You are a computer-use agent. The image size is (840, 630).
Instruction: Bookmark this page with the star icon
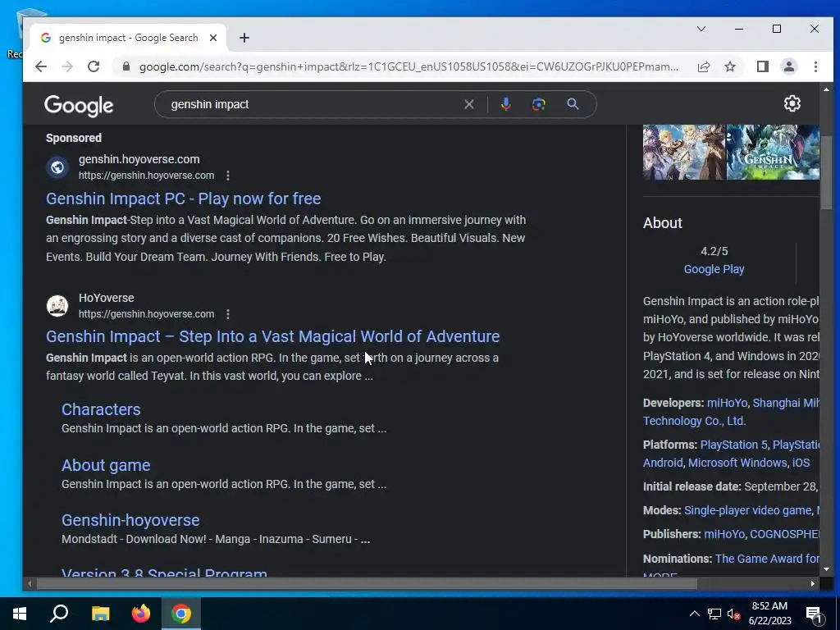pyautogui.click(x=730, y=66)
